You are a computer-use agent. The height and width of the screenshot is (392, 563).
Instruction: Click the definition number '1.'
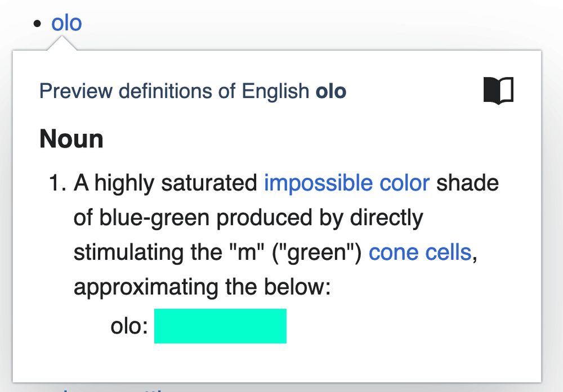tap(58, 183)
